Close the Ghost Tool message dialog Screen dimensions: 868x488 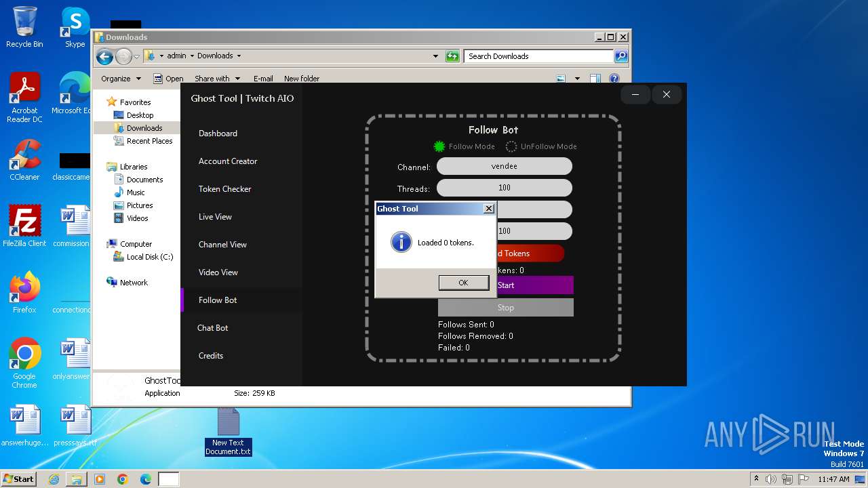(x=488, y=209)
